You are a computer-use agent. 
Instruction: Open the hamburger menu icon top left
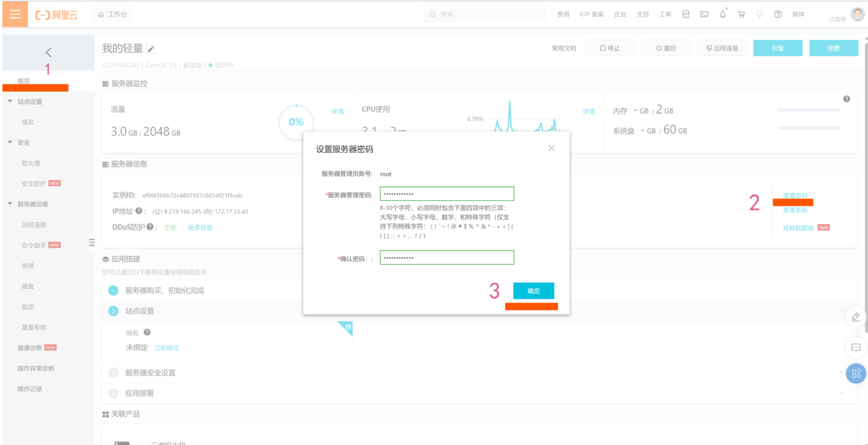tap(15, 14)
